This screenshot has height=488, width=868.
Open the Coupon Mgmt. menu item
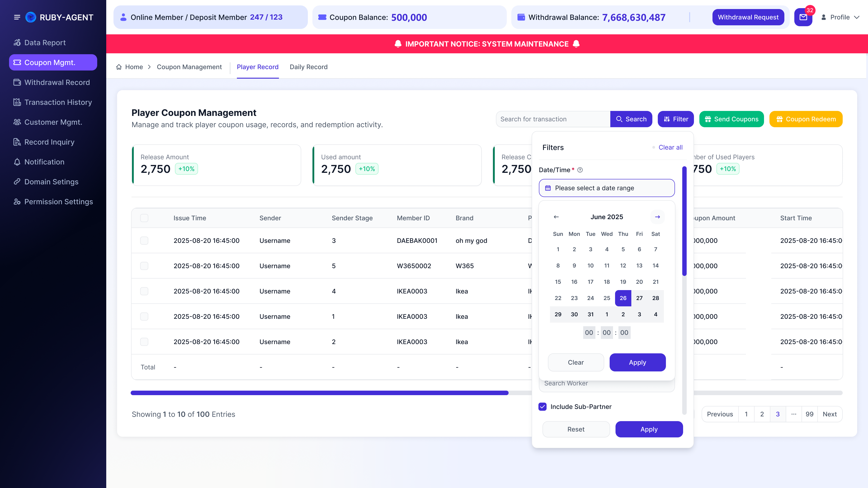tap(53, 62)
